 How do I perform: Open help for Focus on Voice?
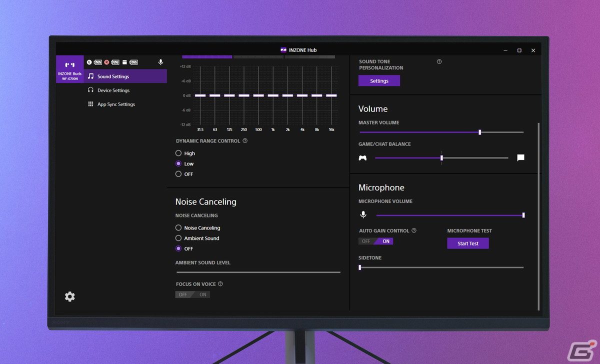220,284
